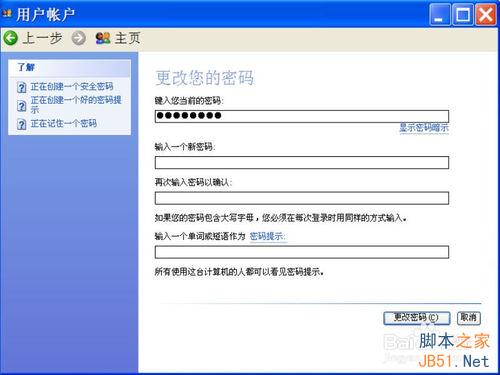Click the green Back arrow icon
This screenshot has height=375, width=500.
tap(11, 38)
